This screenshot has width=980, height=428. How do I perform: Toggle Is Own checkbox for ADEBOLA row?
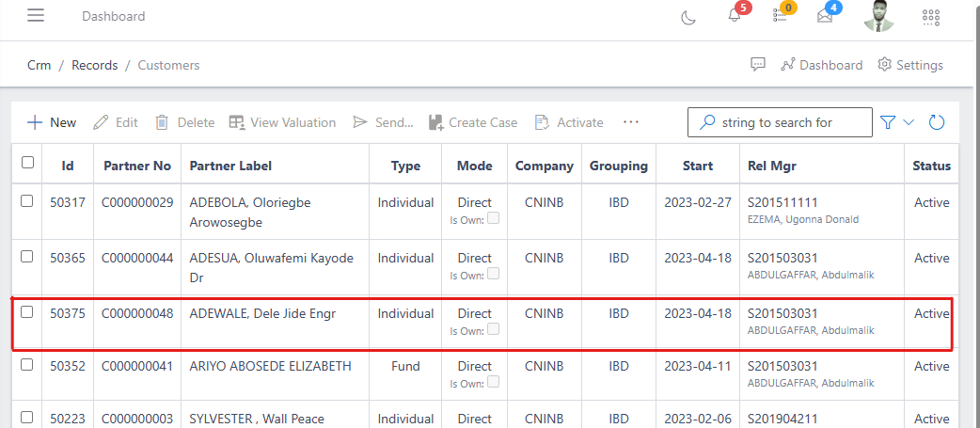493,218
